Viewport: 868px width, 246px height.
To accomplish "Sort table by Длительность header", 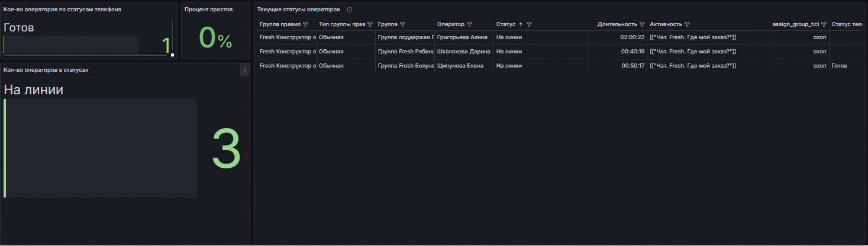I will (x=617, y=25).
